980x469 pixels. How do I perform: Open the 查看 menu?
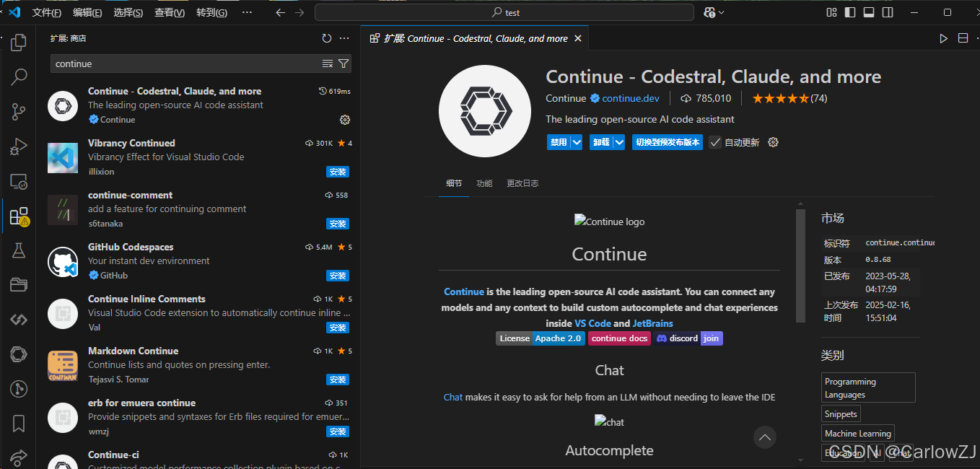170,12
